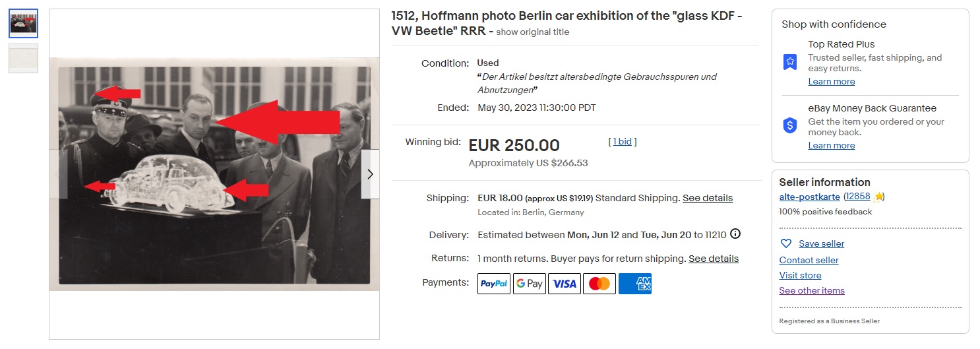The height and width of the screenshot is (349, 980).
Task: Click the Mastercard icon
Action: pos(599,284)
